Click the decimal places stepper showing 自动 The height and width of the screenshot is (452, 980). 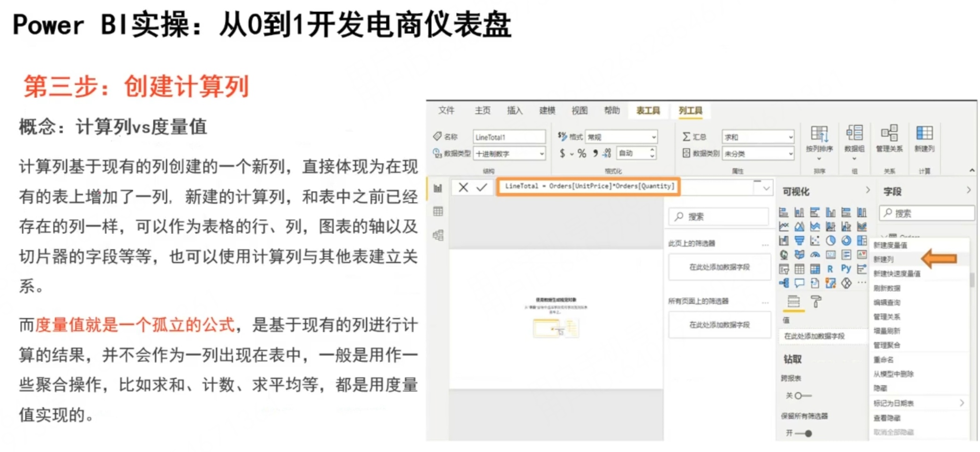636,153
